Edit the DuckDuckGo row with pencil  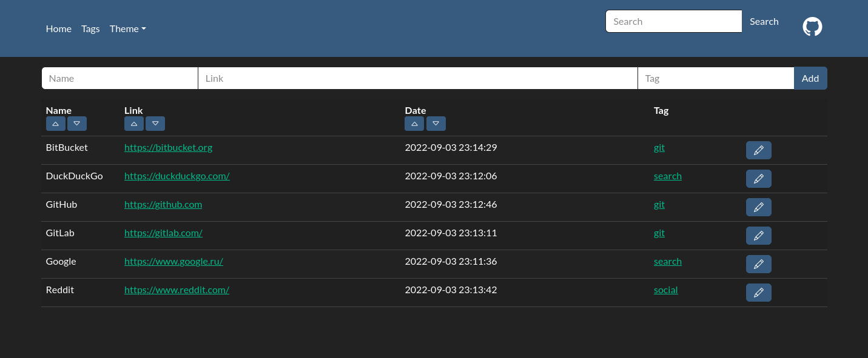click(758, 179)
